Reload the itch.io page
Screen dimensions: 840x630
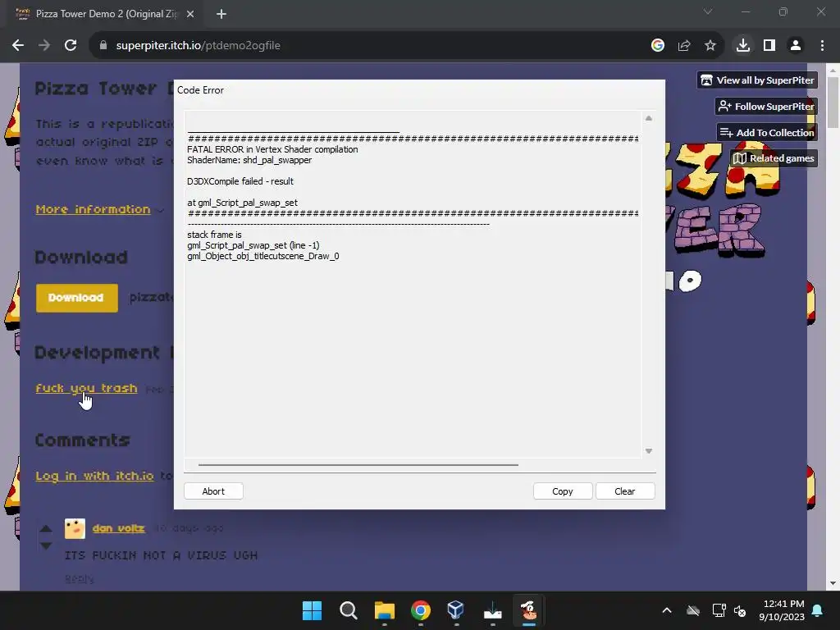71,46
